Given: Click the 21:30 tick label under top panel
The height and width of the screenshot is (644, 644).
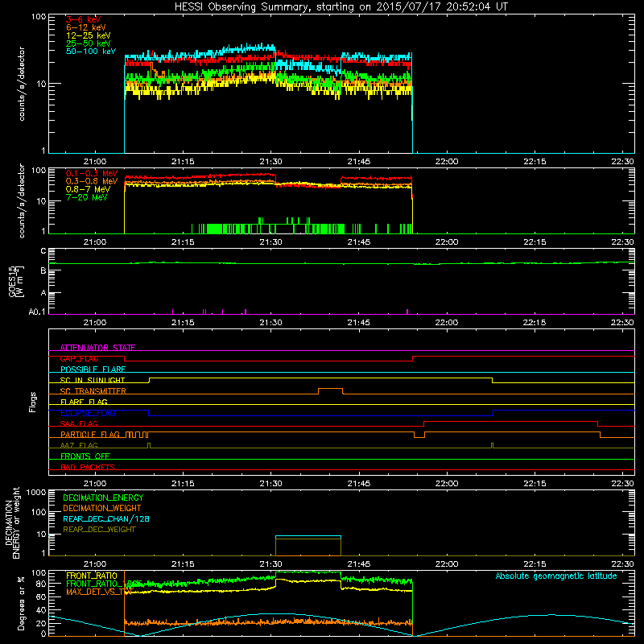Looking at the screenshot, I should (270, 162).
